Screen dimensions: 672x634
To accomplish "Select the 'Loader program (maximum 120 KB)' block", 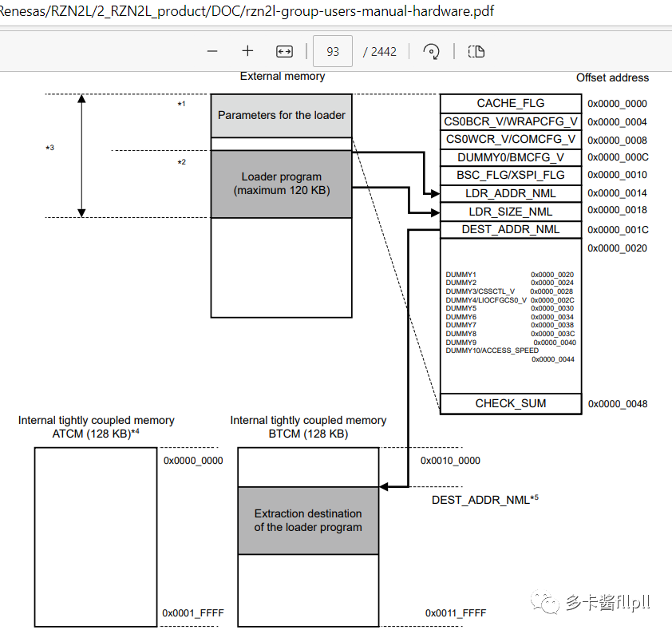I will point(282,184).
